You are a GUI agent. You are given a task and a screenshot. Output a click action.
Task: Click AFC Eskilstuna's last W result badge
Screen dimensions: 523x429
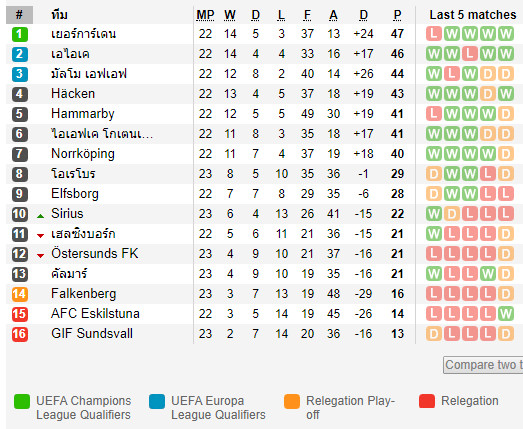point(506,314)
